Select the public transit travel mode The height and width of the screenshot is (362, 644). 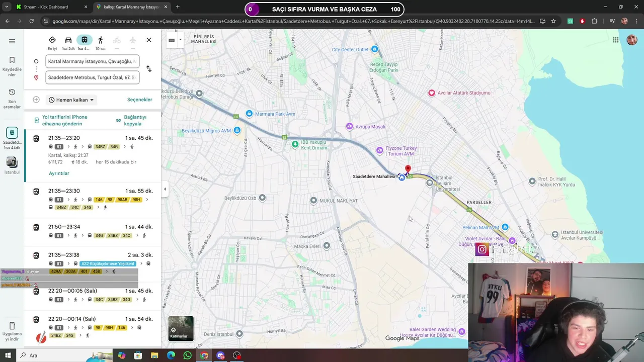pos(84,43)
